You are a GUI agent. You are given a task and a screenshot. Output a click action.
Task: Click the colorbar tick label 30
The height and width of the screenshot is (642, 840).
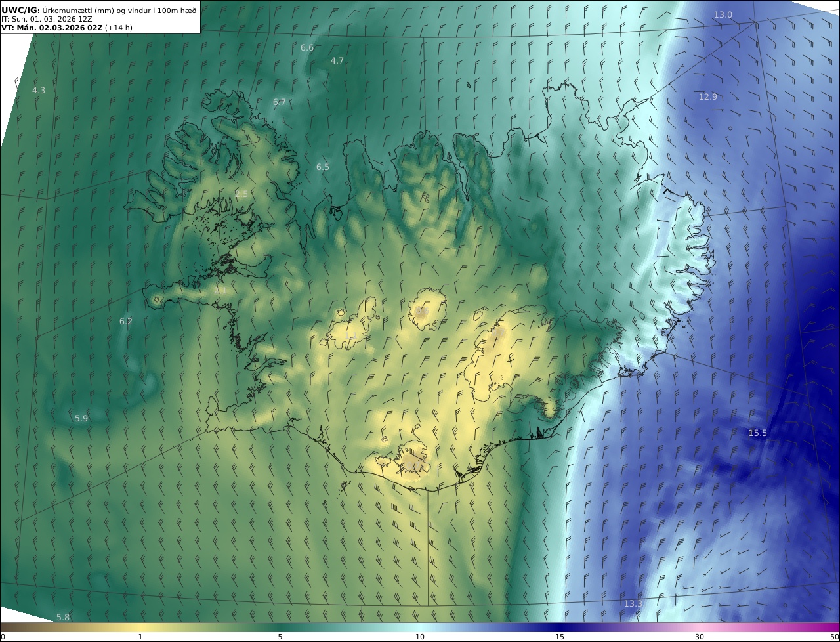tap(700, 637)
